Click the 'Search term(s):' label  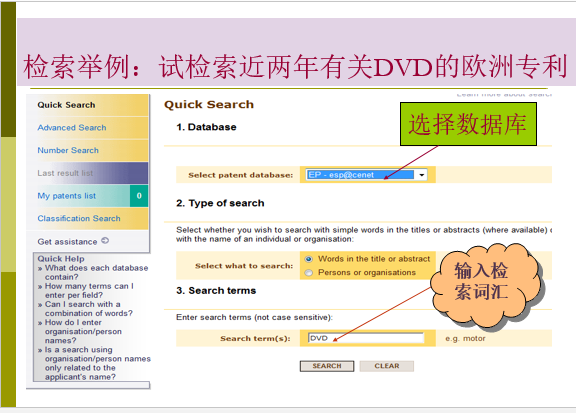coord(255,338)
